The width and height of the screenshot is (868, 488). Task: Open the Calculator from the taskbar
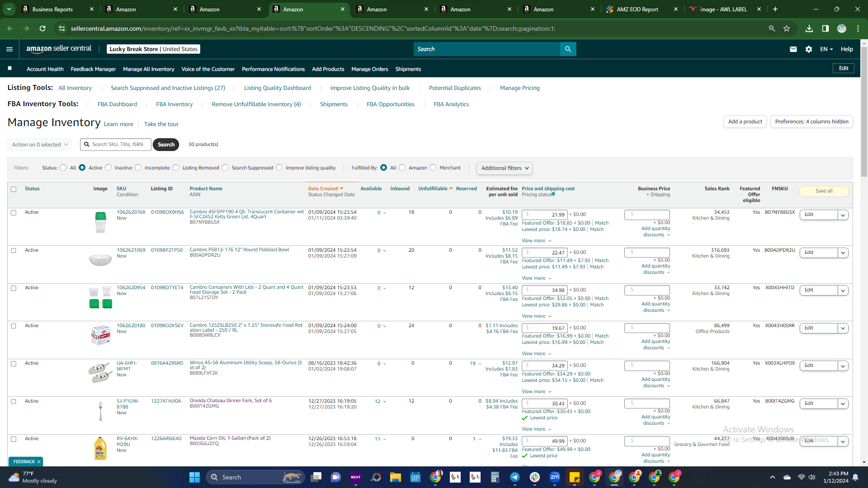pyautogui.click(x=495, y=477)
